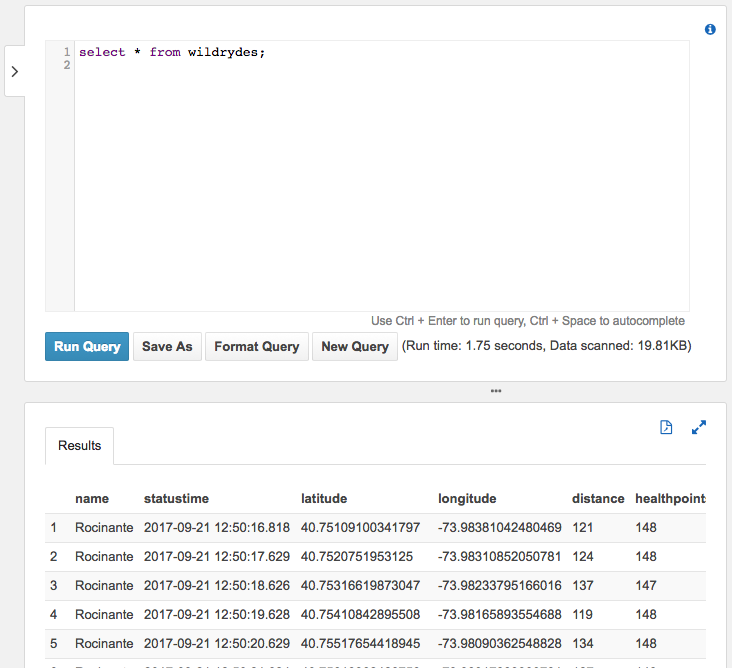This screenshot has width=732, height=668.
Task: Click longitude -73.98233795166016 cell
Action: coord(500,585)
